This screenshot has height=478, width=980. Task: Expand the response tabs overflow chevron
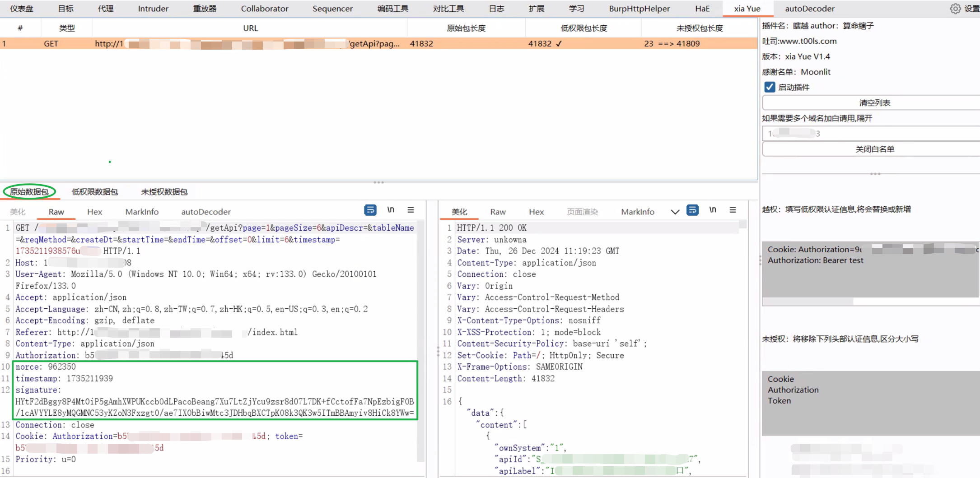point(675,212)
